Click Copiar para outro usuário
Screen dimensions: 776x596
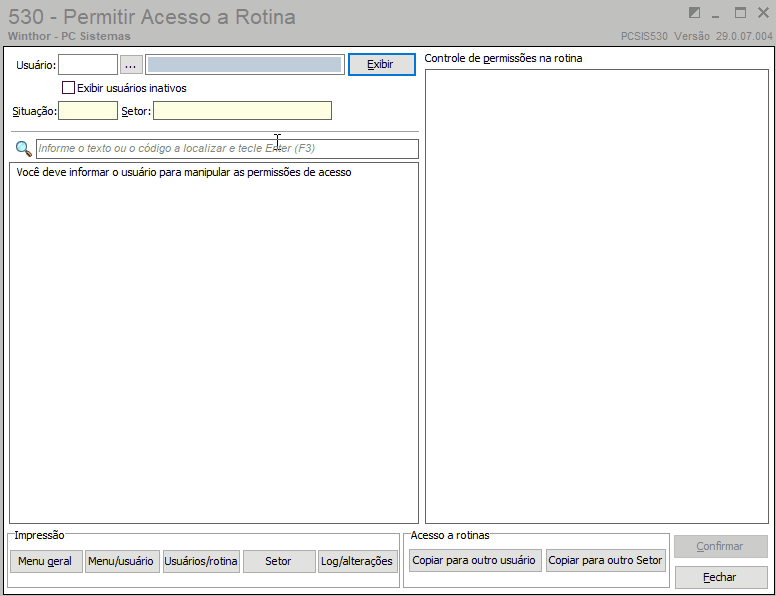(x=475, y=560)
